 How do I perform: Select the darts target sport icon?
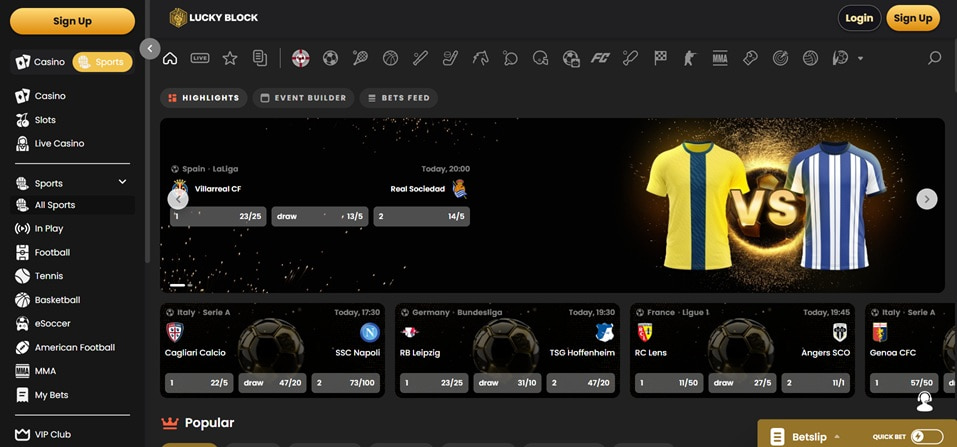(780, 58)
